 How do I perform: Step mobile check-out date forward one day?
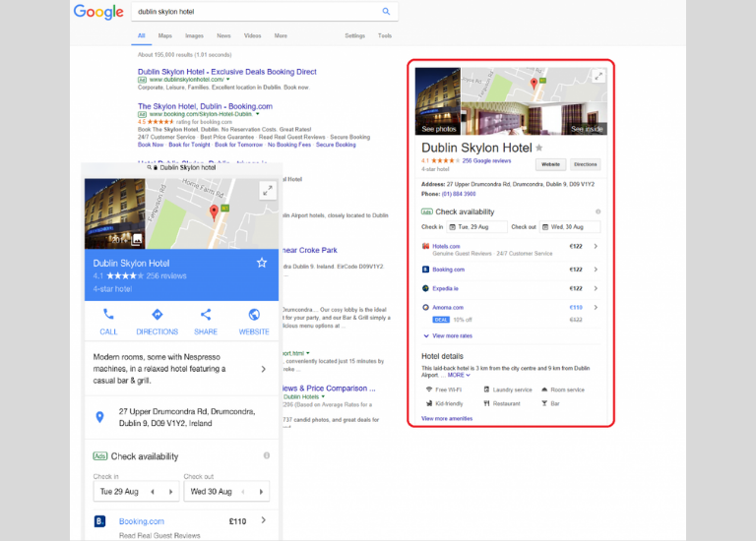261,492
